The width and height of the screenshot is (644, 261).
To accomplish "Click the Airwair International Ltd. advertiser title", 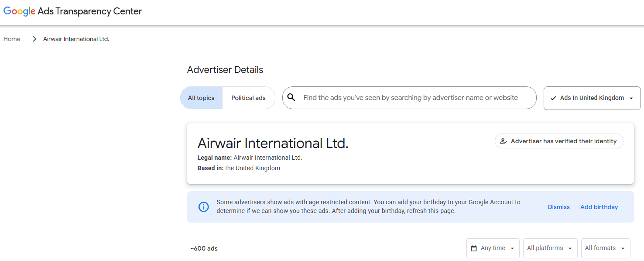I will [x=273, y=143].
